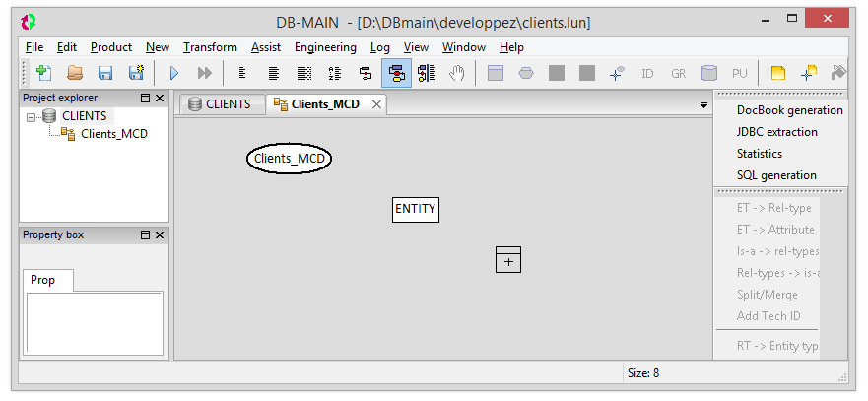This screenshot has height=401, width=868.
Task: Click the Size: 8 status bar entry
Action: (643, 373)
